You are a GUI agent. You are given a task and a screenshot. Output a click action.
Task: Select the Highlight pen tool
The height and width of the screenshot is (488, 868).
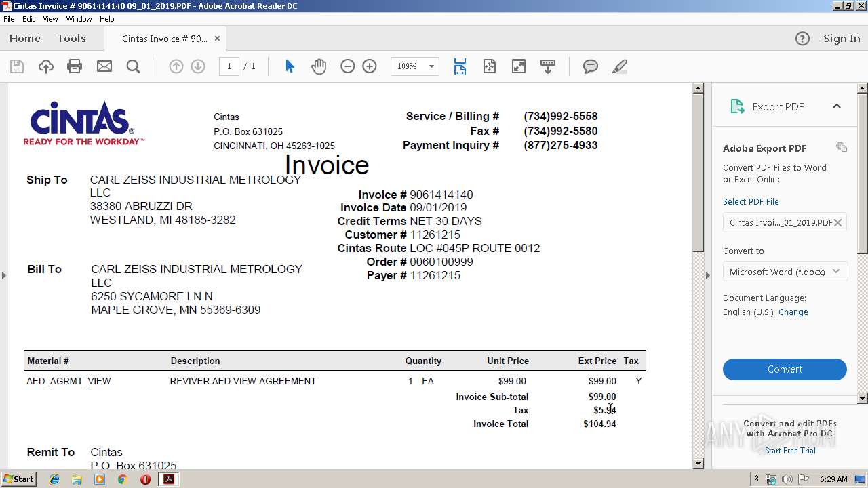click(x=620, y=66)
